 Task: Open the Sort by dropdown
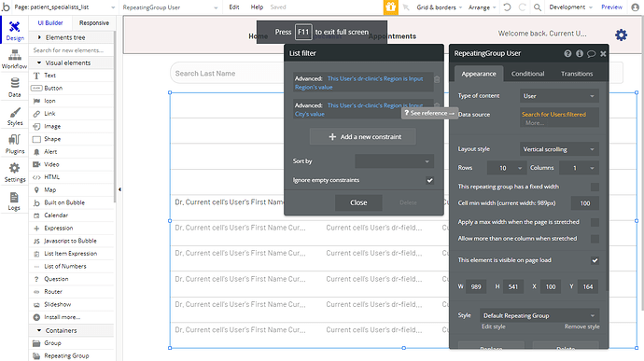(x=394, y=161)
